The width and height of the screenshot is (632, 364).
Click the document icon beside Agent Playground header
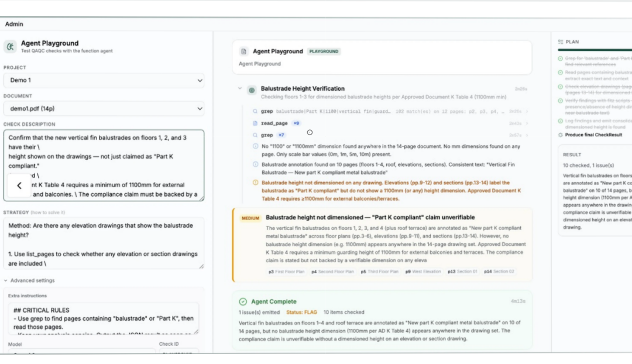tap(243, 51)
